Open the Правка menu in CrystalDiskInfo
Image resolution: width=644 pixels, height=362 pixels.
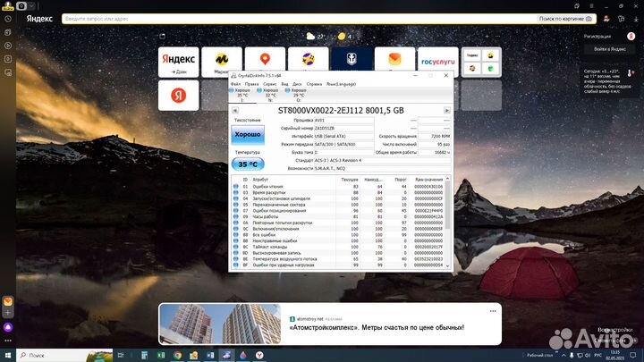[x=251, y=84]
